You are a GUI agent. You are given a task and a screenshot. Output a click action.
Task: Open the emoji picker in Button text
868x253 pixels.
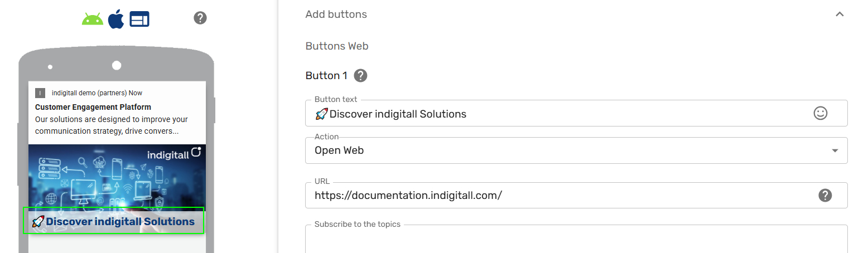click(x=820, y=113)
